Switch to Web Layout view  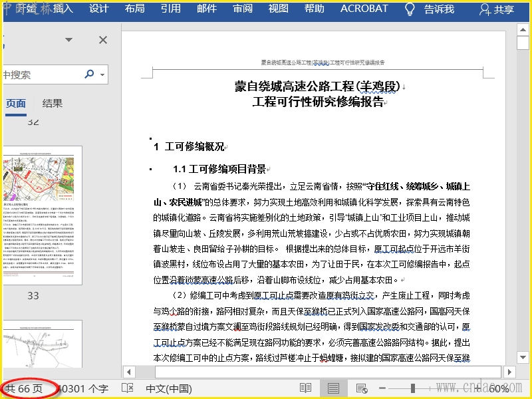[x=362, y=388]
